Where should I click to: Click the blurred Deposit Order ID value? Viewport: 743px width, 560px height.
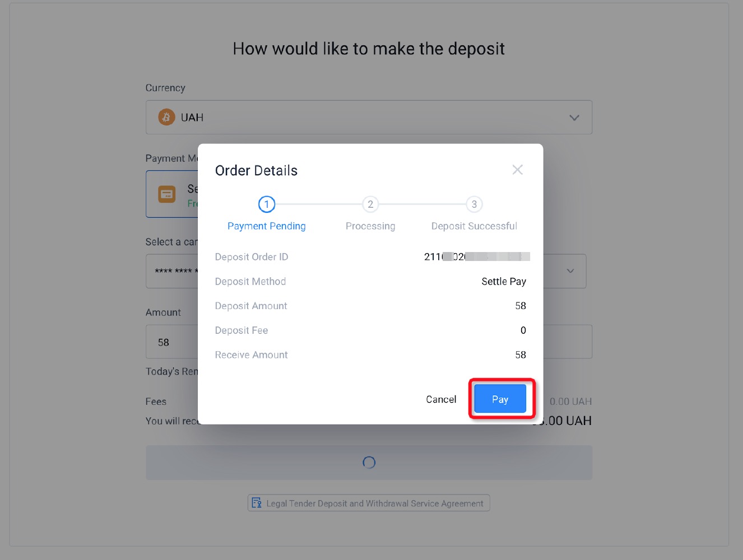(476, 256)
